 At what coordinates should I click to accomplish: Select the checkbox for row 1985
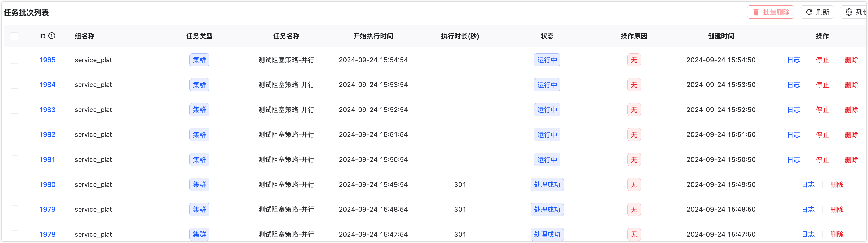(x=14, y=60)
